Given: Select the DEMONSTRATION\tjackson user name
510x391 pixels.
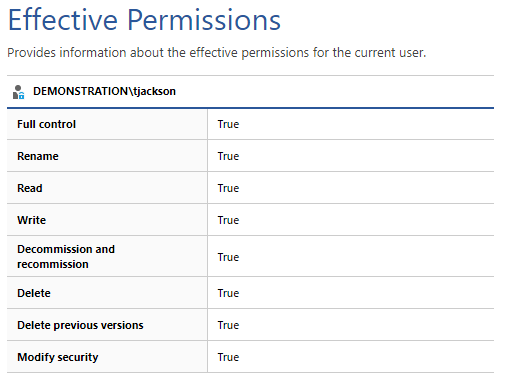Looking at the screenshot, I should pos(104,91).
